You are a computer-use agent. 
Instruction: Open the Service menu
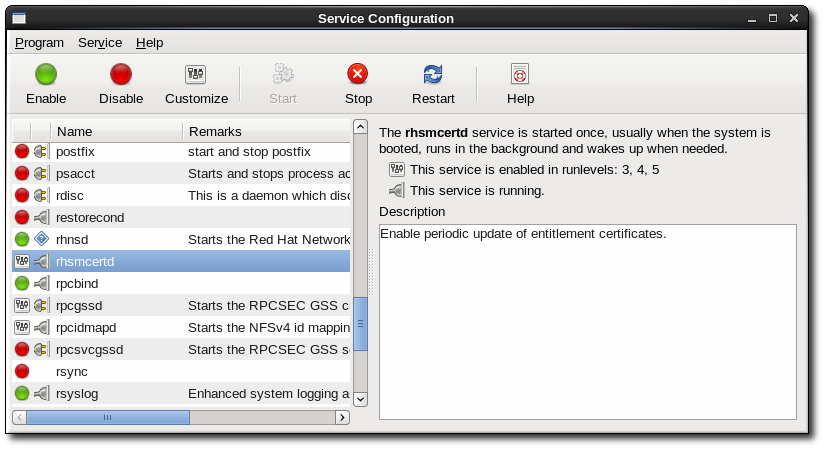pos(100,43)
